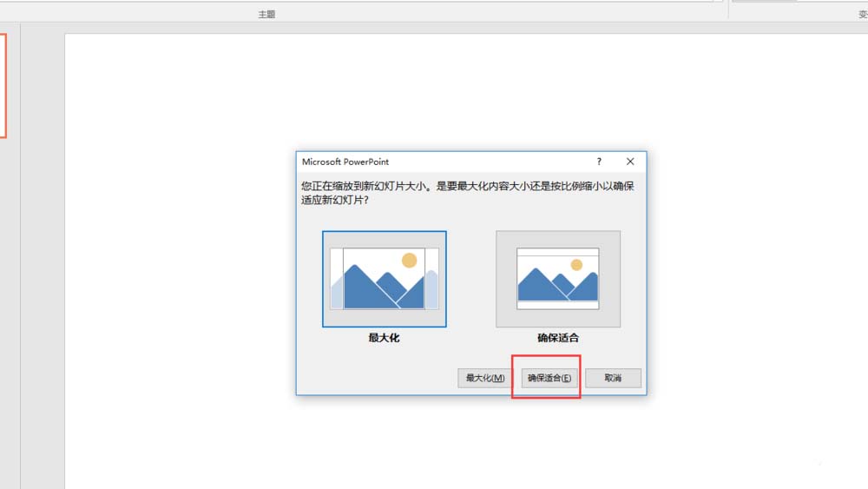Viewport: 868px width, 489px height.
Task: Click the 确保适合(E) button
Action: 549,378
